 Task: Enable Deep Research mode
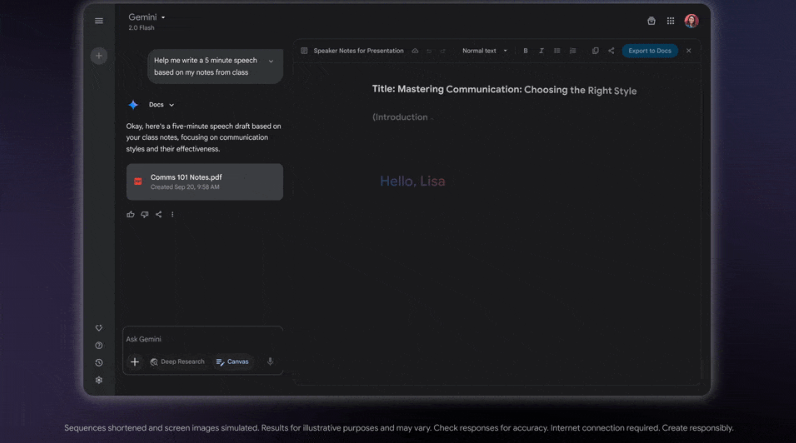pos(177,362)
